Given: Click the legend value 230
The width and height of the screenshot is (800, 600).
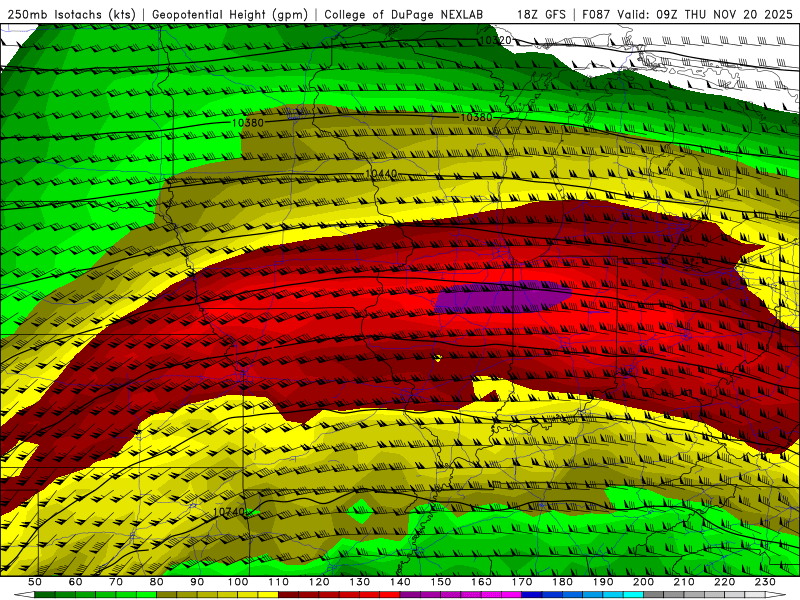Looking at the screenshot, I should tap(765, 582).
